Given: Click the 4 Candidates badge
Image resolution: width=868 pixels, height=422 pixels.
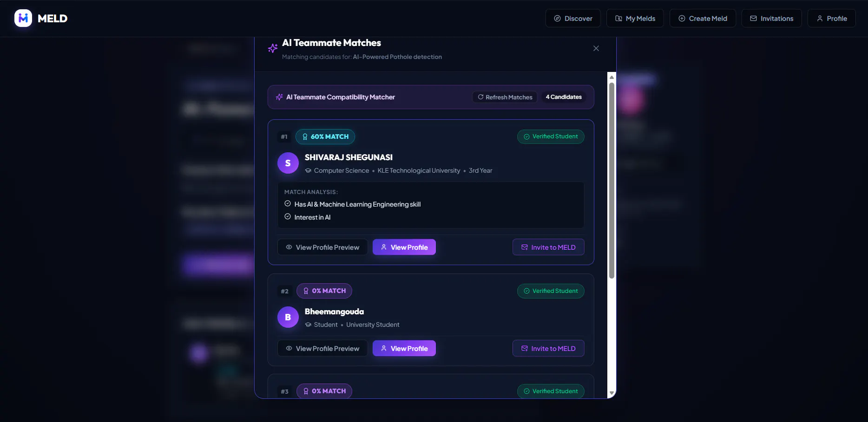Looking at the screenshot, I should pos(564,97).
